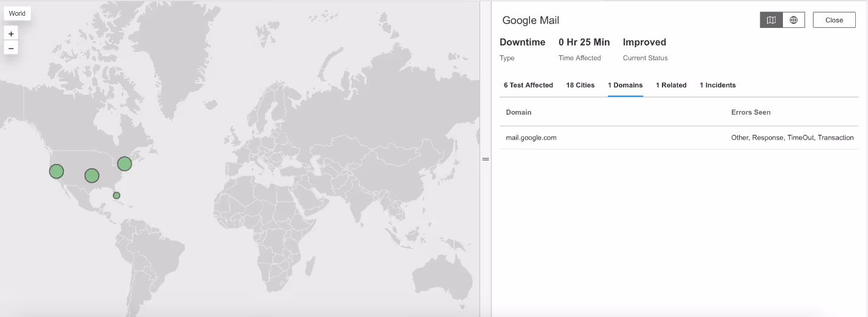Switch to globe view icon

[x=794, y=20]
